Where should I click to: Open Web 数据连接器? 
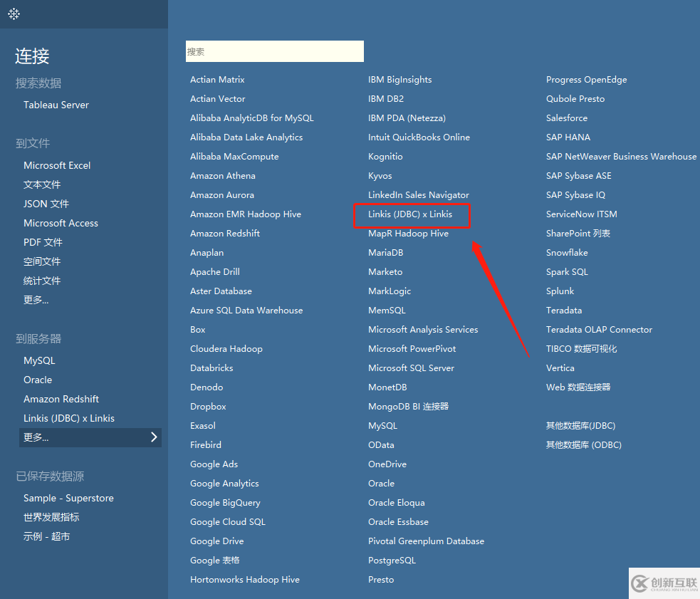click(x=578, y=387)
